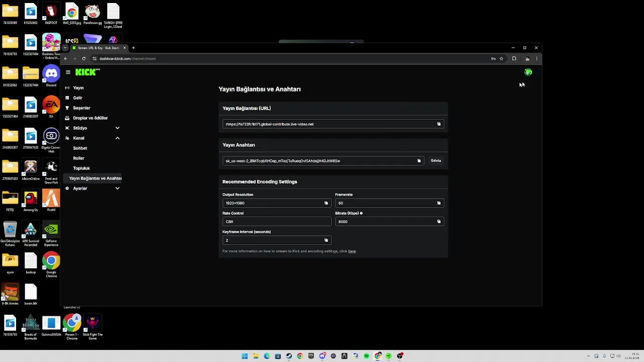Click the Sıfırla reset key button
644x362 pixels.
[x=436, y=161]
